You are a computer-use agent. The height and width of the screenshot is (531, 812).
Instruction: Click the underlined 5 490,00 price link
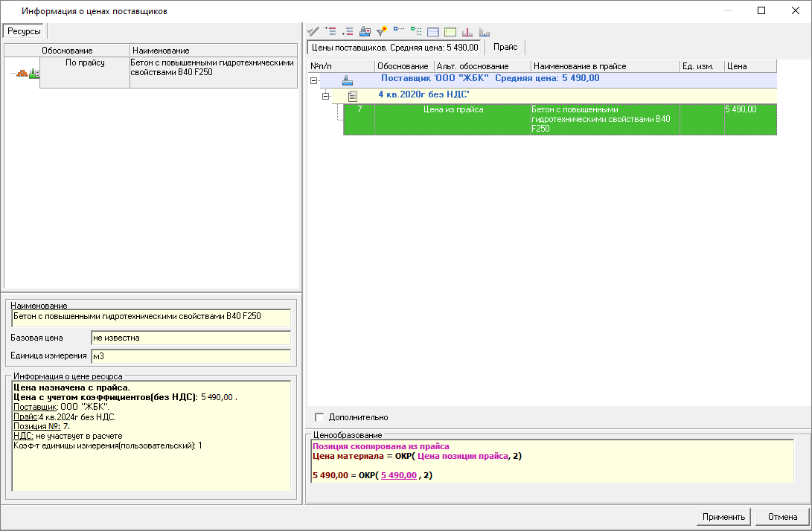tap(398, 475)
